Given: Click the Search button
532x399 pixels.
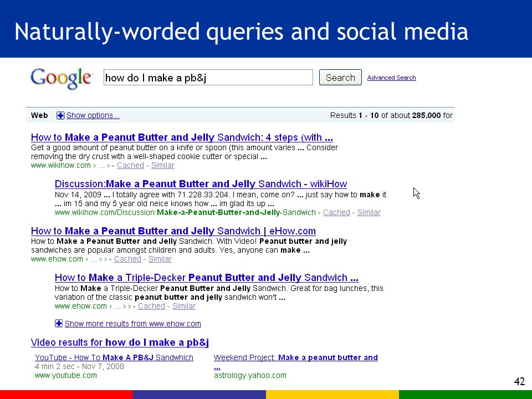Looking at the screenshot, I should [340, 78].
